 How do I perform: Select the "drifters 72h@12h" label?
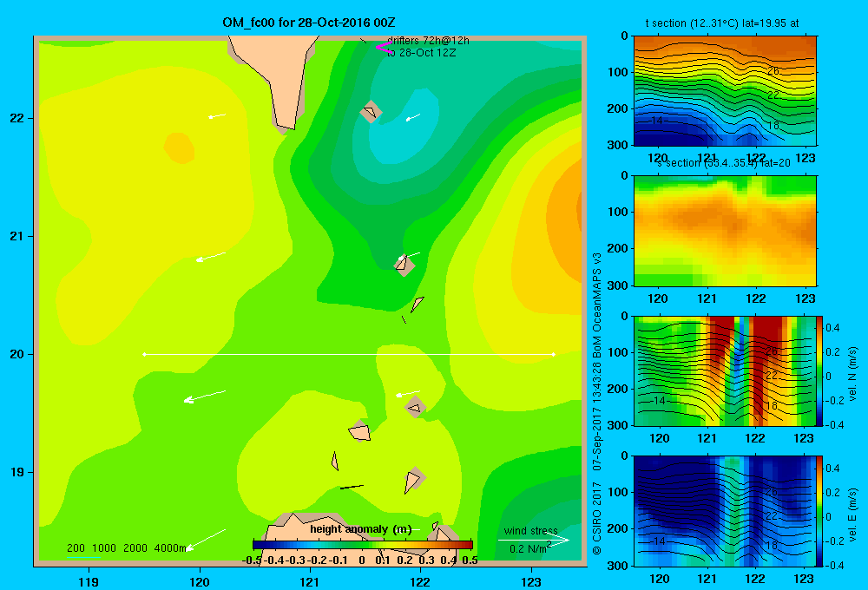(428, 41)
